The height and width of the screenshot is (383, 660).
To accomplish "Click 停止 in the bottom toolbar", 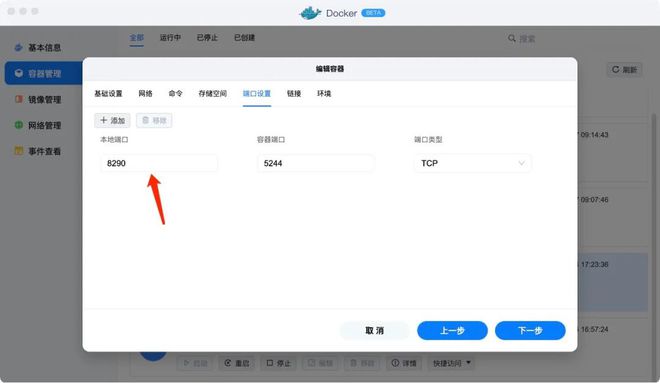I will [278, 363].
